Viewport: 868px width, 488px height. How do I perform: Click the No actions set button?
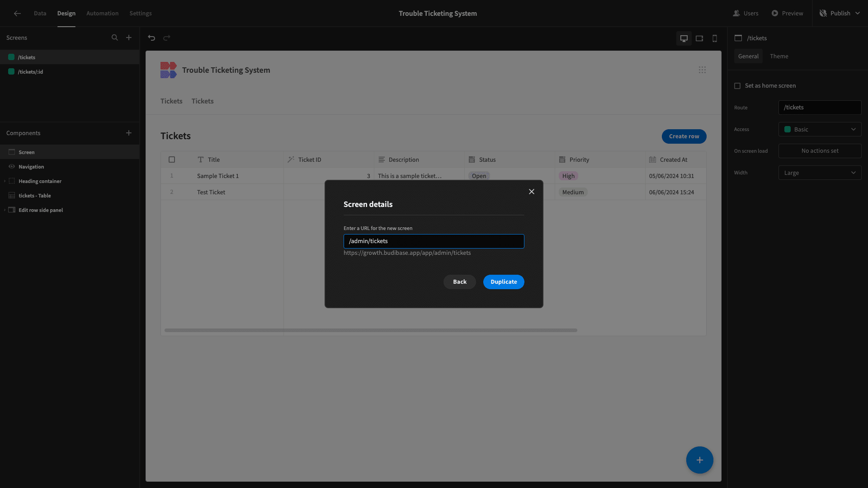point(820,151)
